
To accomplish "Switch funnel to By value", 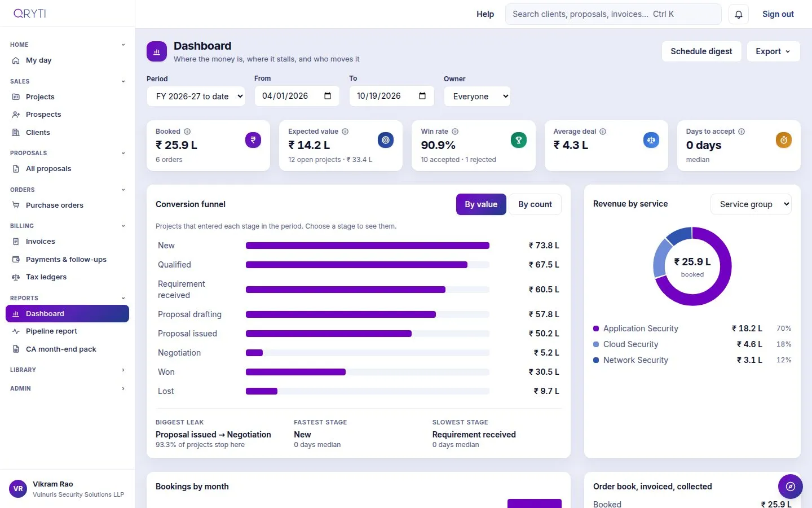I will pyautogui.click(x=481, y=204).
